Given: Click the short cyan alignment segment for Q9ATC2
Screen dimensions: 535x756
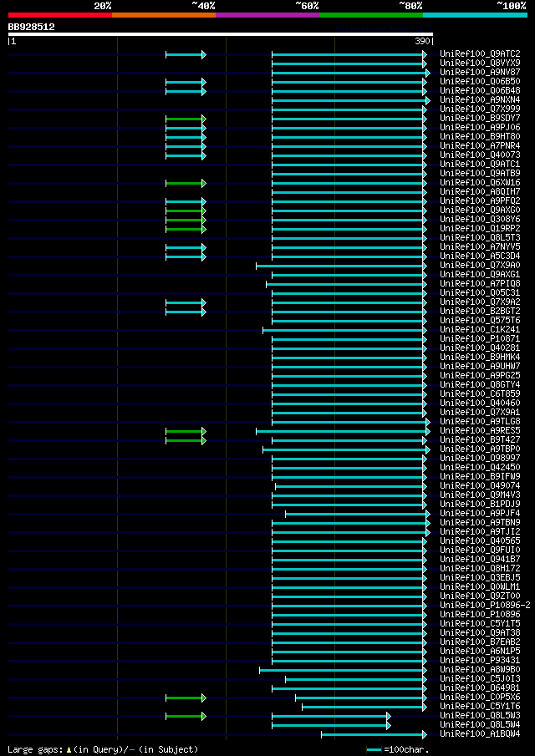Looking at the screenshot, I should pos(186,54).
